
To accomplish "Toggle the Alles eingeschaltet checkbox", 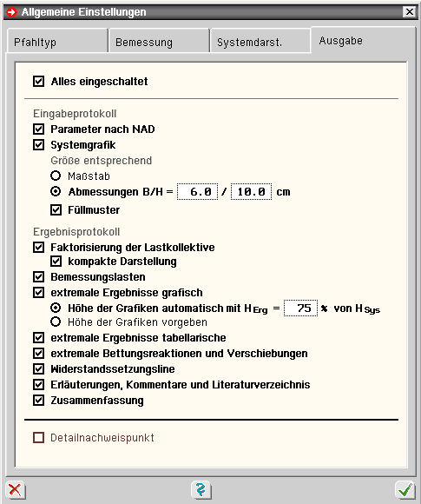I will [38, 81].
